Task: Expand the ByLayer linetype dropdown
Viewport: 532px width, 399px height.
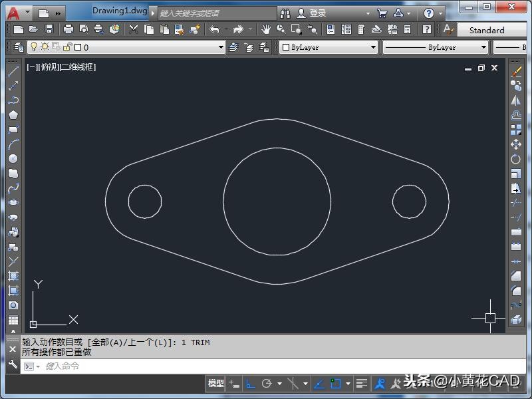Action: 483,48
